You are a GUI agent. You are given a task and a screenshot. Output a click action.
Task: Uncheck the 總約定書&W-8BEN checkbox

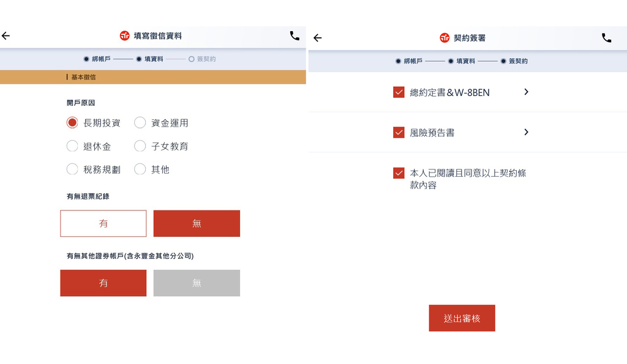(x=399, y=92)
